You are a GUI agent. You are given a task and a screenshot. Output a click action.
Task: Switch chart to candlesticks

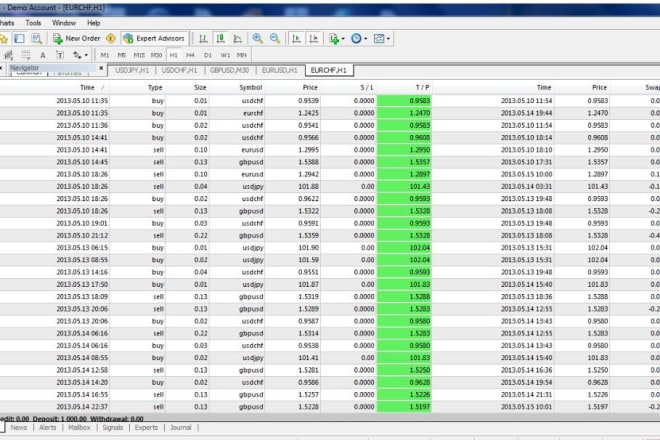click(220, 39)
